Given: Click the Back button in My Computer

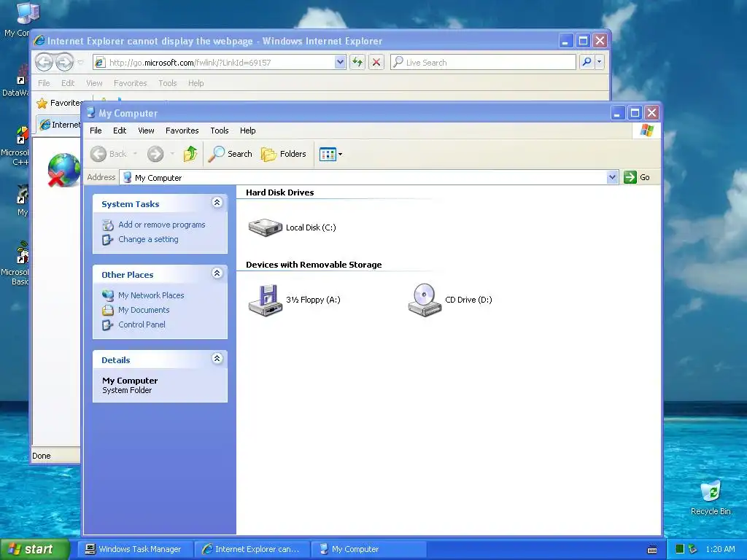Looking at the screenshot, I should pyautogui.click(x=109, y=154).
